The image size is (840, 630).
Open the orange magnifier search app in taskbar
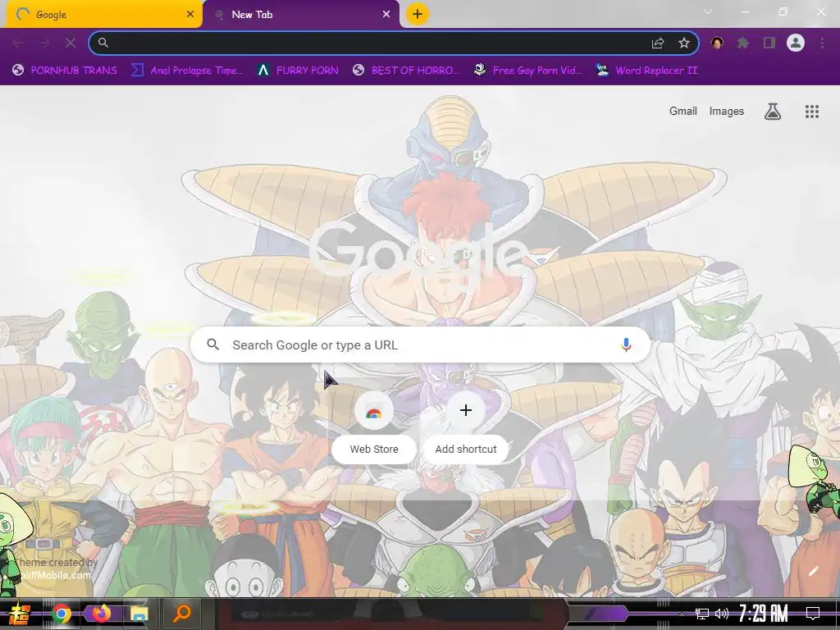click(x=182, y=613)
